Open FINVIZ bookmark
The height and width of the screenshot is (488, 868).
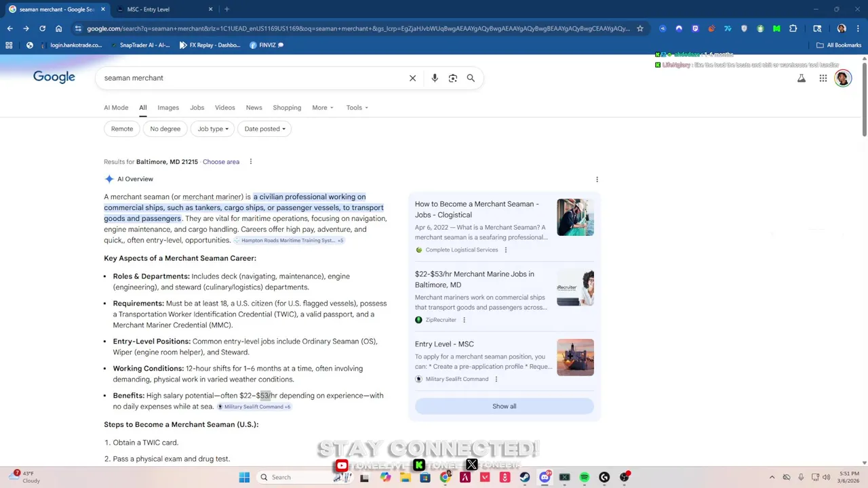(267, 45)
